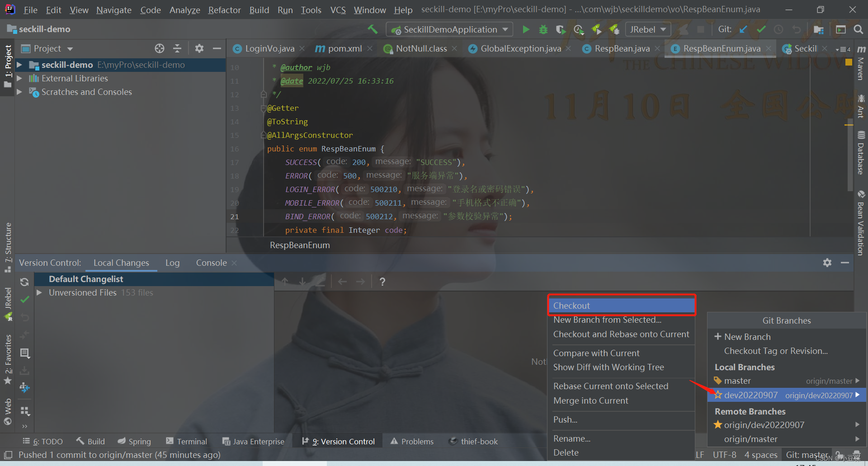Run SeckillDemoApplication with the green play icon
This screenshot has width=868, height=466.
pos(526,29)
